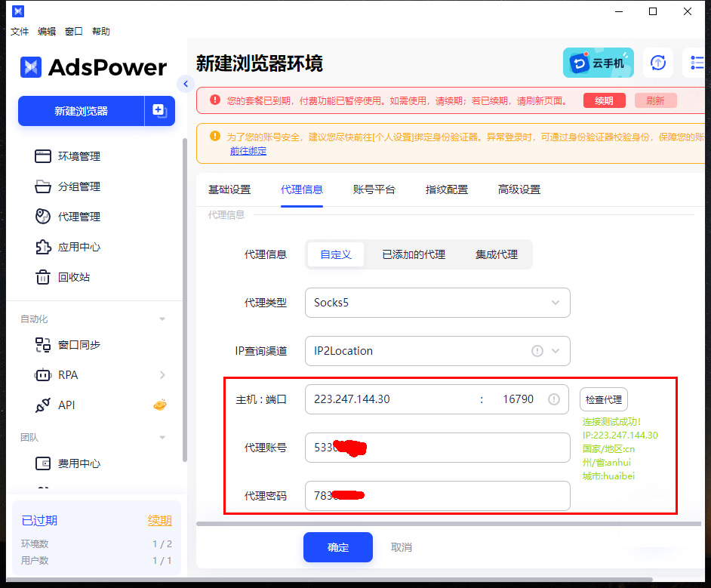This screenshot has height=588, width=711.
Task: Click the list icon at top right
Action: pos(696,63)
